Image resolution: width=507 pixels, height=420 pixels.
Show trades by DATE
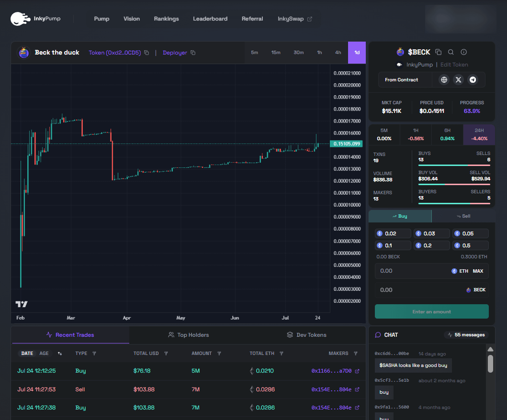27,354
